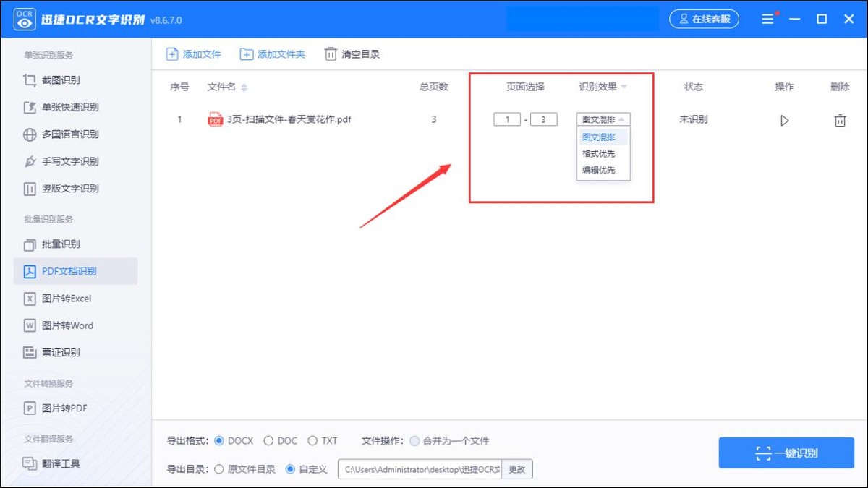Click the 图片转Word icon
Image resolution: width=868 pixels, height=488 pixels.
pos(30,325)
